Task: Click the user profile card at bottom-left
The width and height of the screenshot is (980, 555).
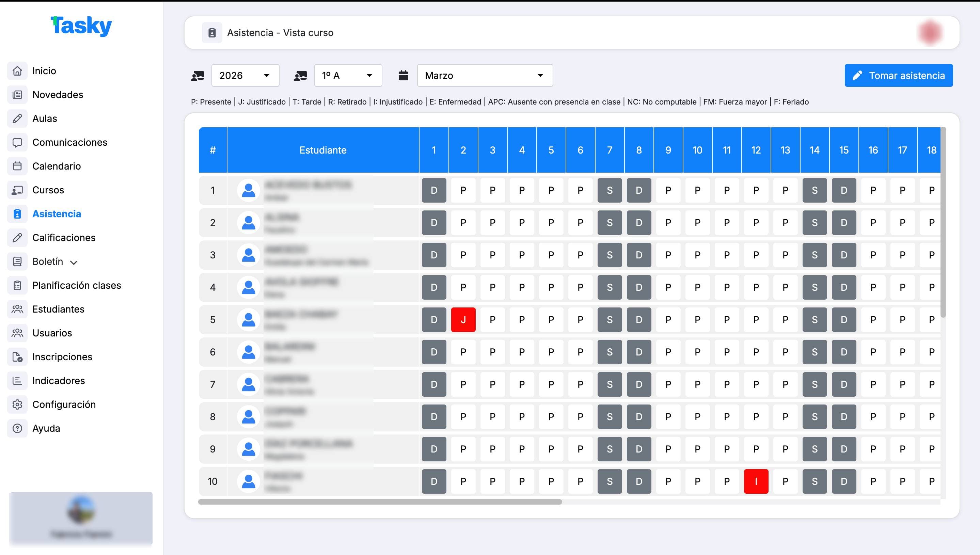Action: pos(81,519)
